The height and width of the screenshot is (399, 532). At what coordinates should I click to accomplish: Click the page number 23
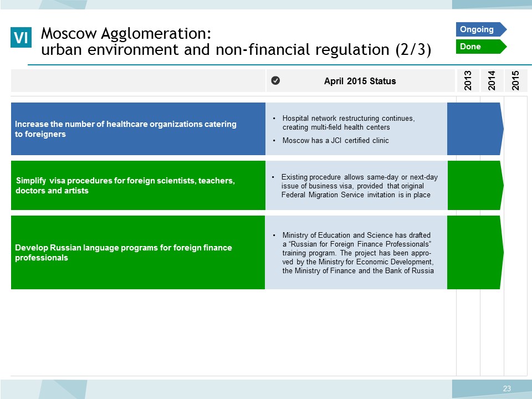tap(507, 388)
